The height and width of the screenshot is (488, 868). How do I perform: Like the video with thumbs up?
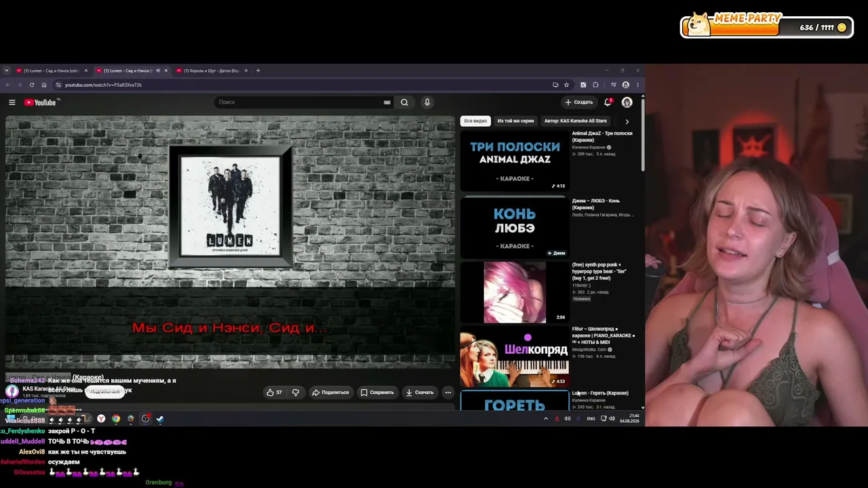(274, 392)
